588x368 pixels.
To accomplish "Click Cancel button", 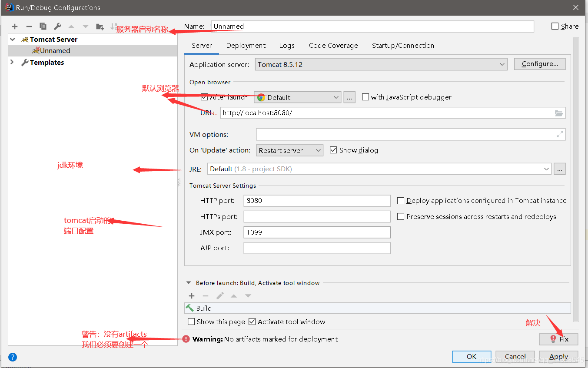I will [x=515, y=356].
